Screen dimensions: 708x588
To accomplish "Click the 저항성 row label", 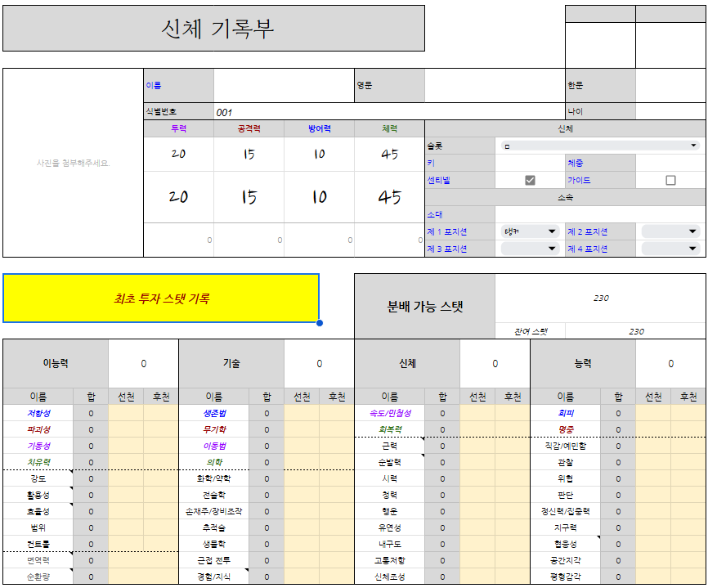I will pyautogui.click(x=38, y=413).
